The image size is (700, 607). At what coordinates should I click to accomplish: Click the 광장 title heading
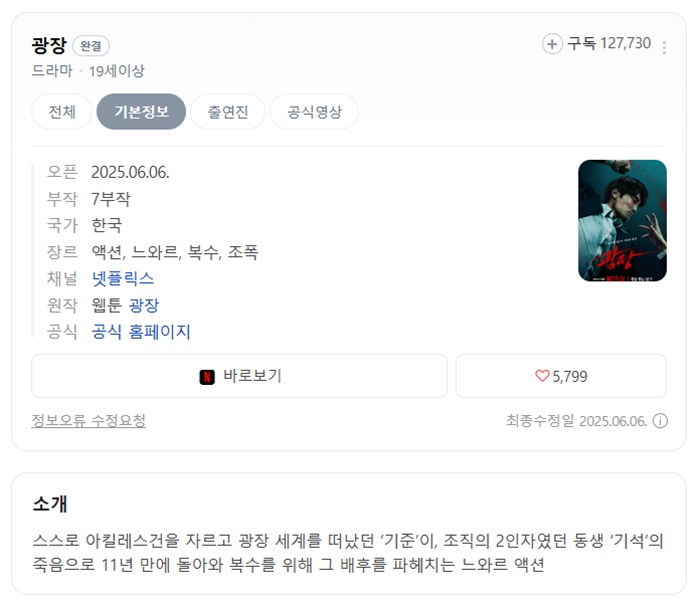tap(49, 45)
